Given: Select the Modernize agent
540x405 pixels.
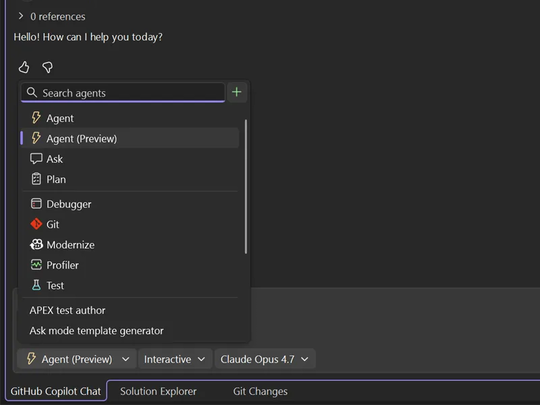Looking at the screenshot, I should [130, 245].
